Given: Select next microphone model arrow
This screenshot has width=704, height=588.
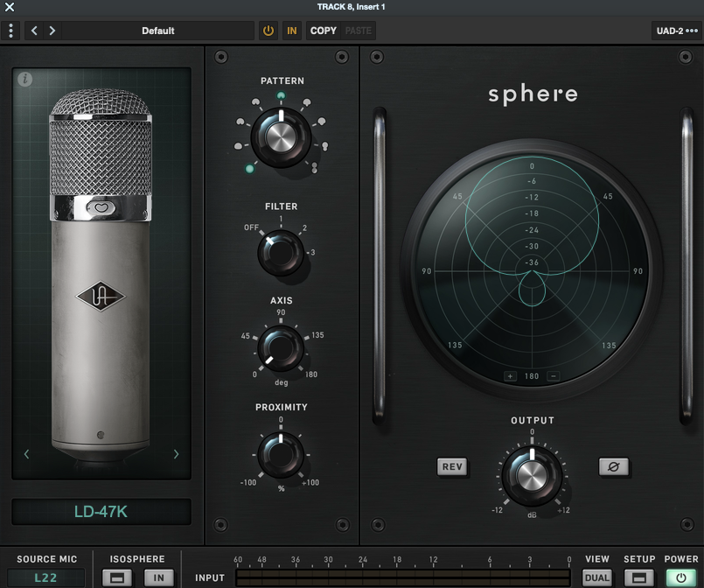Looking at the screenshot, I should pyautogui.click(x=176, y=454).
